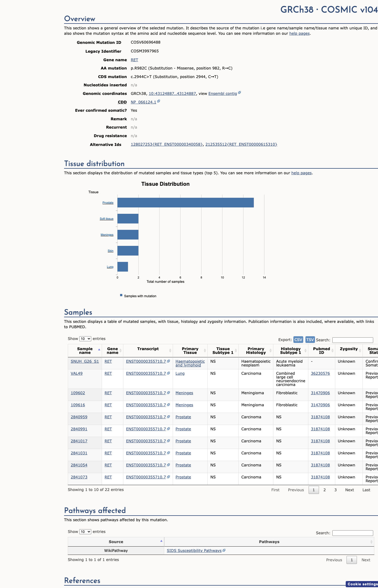Go to page 3 of samples
Viewport: 378px width, 588px height.
click(x=336, y=490)
